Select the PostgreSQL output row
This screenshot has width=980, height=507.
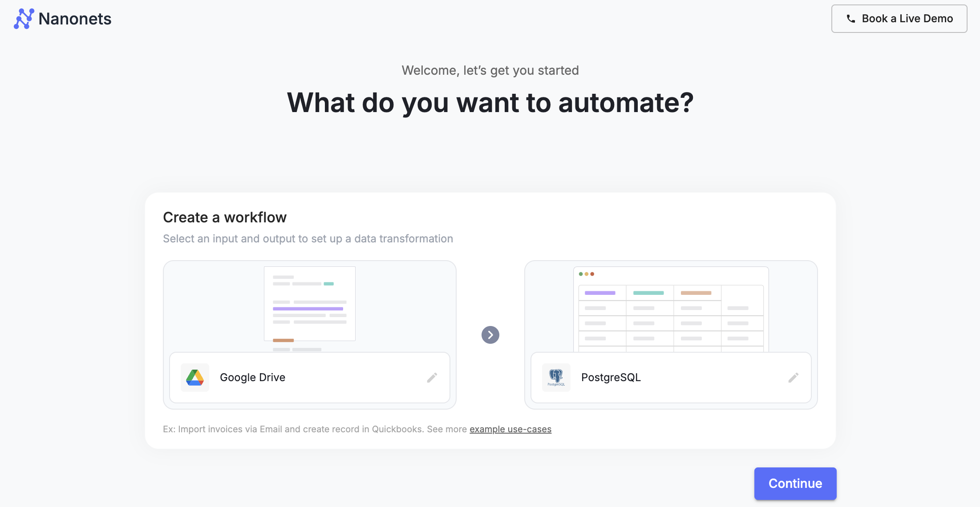pyautogui.click(x=712, y=378)
